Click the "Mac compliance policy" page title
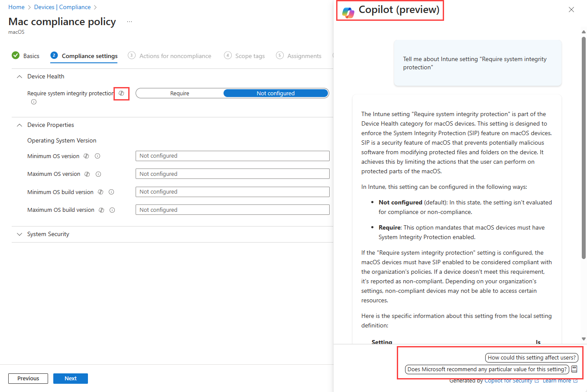The height and width of the screenshot is (392, 587). coord(62,22)
